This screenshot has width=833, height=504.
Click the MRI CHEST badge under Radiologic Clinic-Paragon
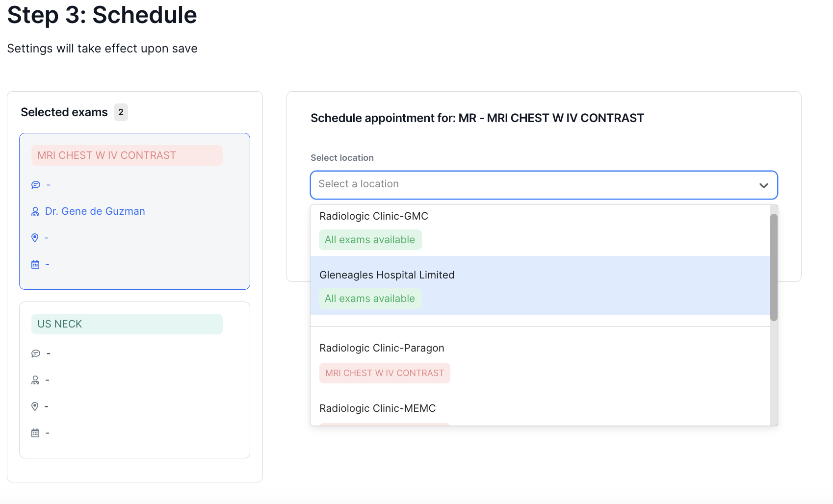pos(385,373)
